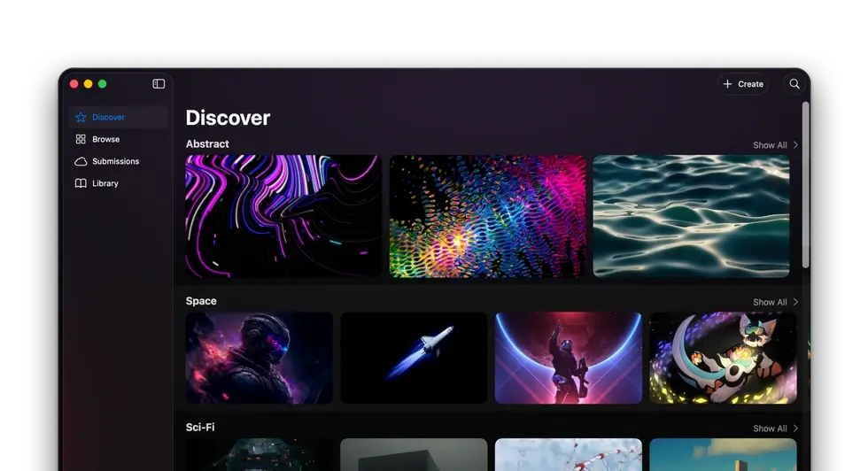Go to Submissions in the sidebar

[x=115, y=161]
